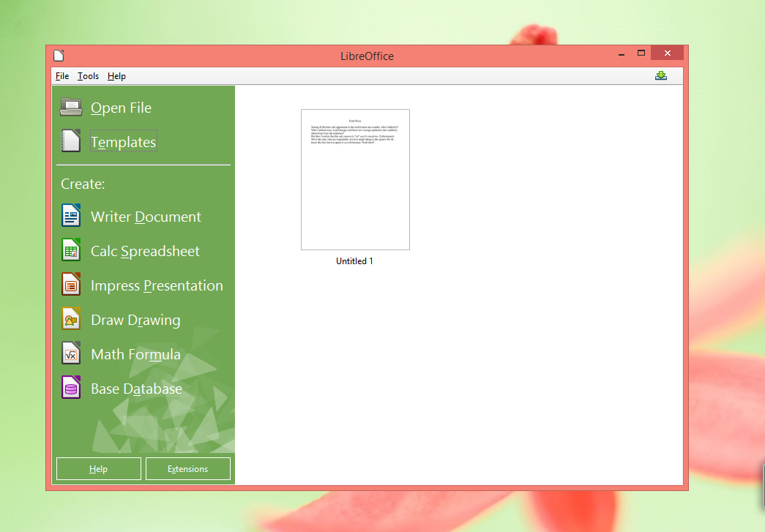Click the Open File folder icon
This screenshot has width=765, height=532.
(x=71, y=107)
